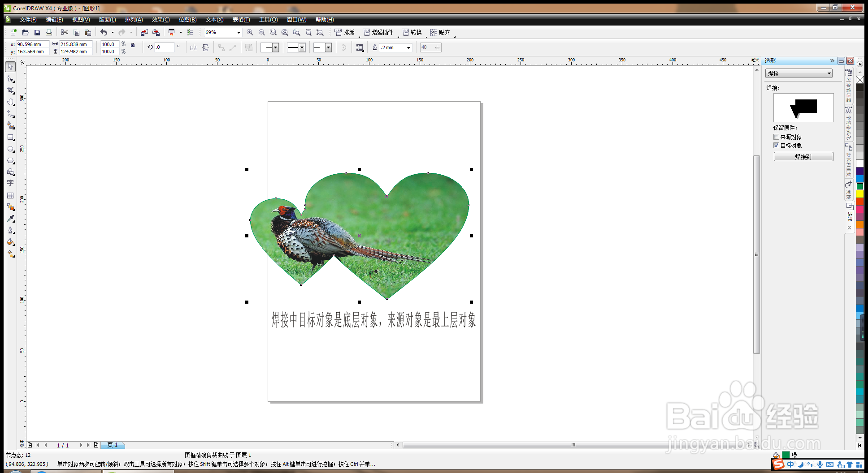Click the Sogou input method icon
868x473 pixels.
coord(778,464)
